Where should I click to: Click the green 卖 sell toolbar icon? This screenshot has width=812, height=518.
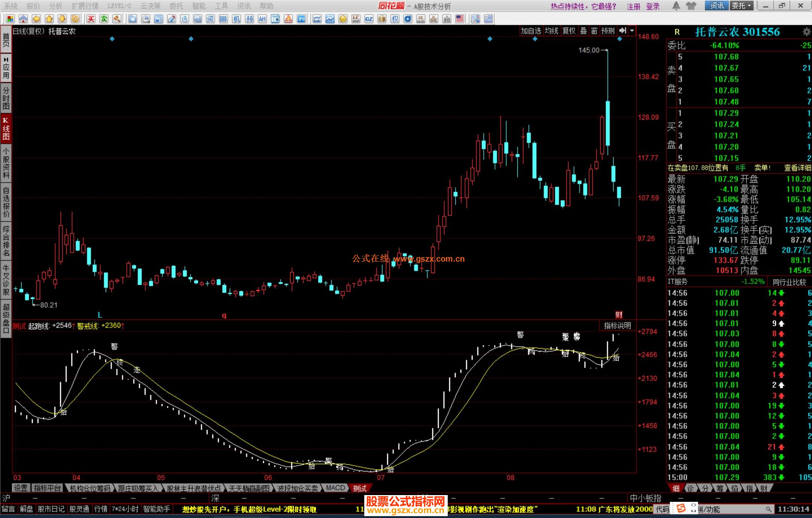(104, 19)
